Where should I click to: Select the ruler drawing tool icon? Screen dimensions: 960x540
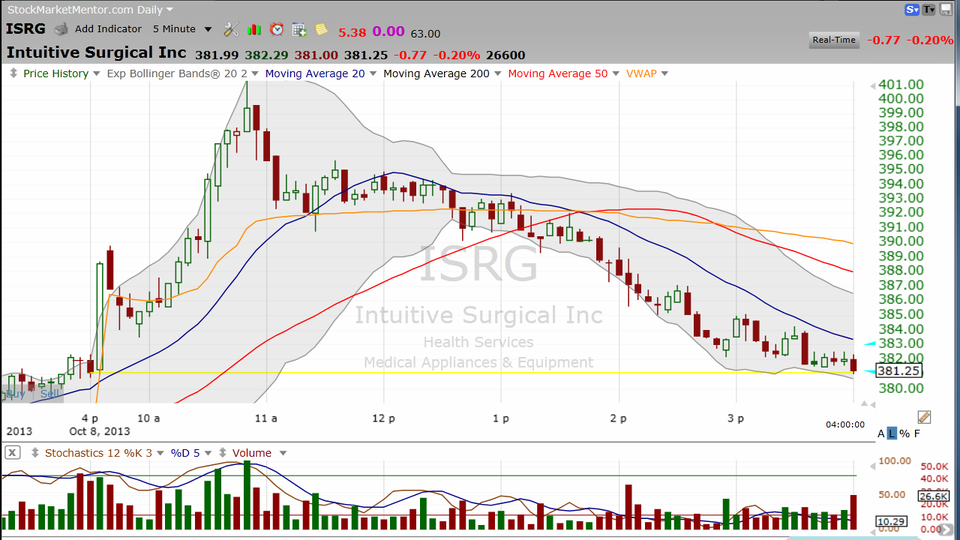coord(924,418)
